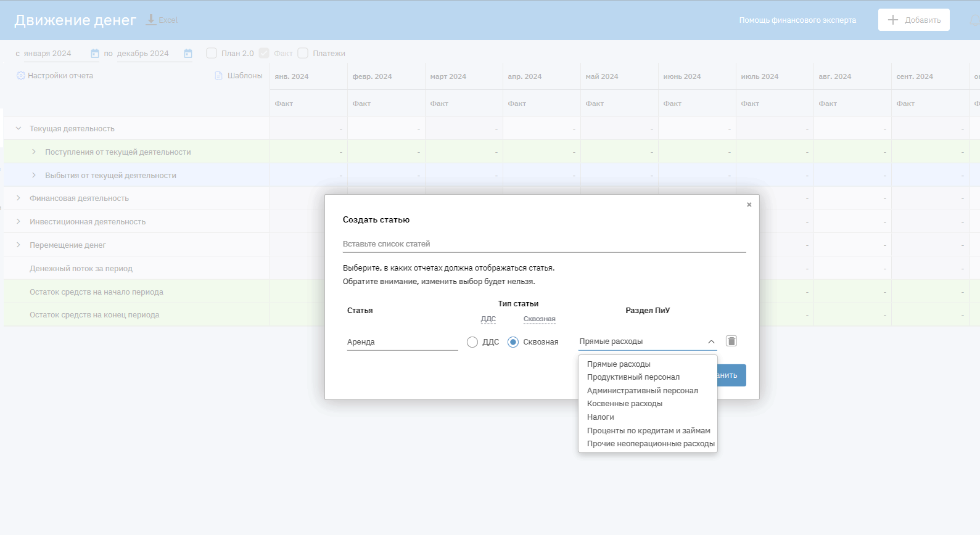Edit the Аренда article name field
980x535 pixels.
click(403, 342)
